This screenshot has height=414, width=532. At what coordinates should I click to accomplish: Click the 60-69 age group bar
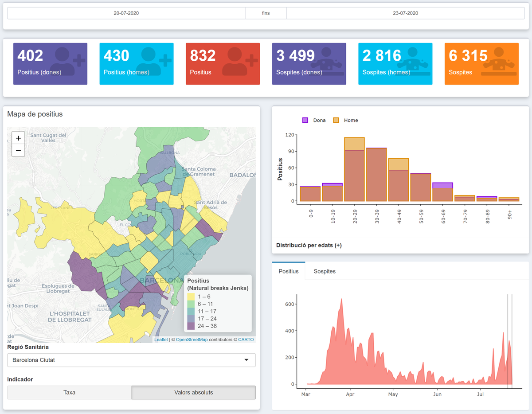(442, 192)
